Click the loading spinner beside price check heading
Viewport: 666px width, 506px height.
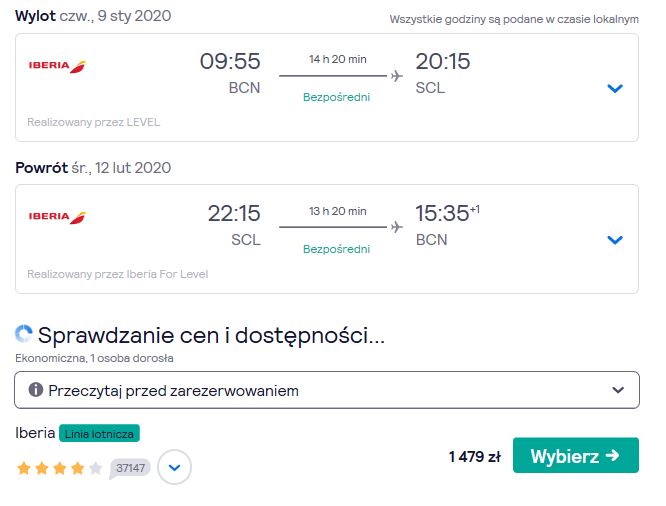(24, 334)
